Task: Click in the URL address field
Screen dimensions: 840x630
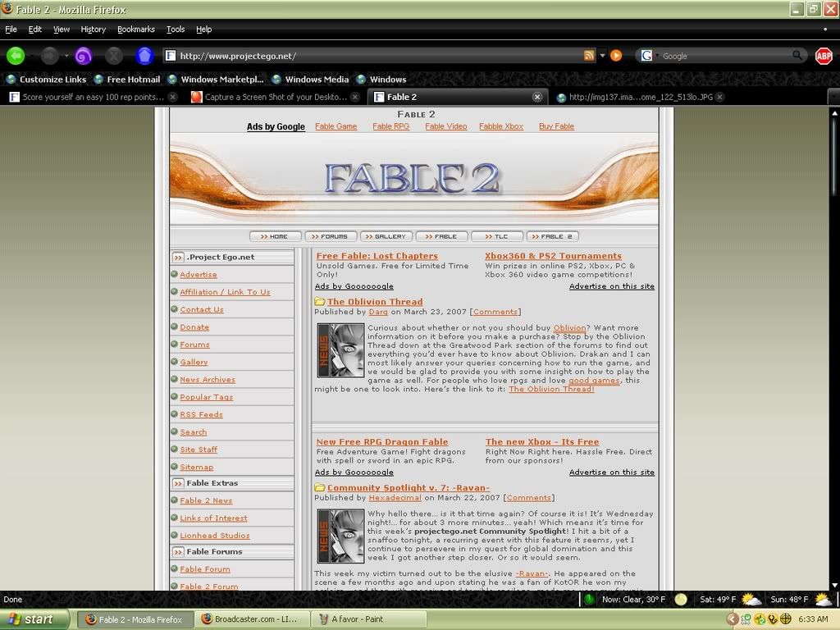Action: tap(379, 56)
